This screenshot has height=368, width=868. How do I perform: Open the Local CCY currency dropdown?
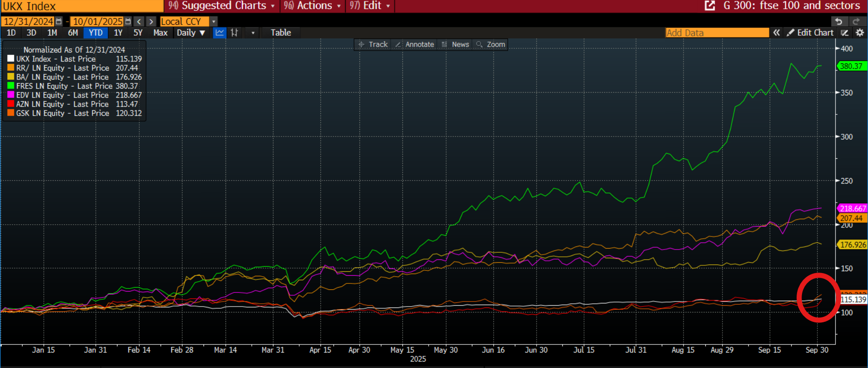[214, 21]
